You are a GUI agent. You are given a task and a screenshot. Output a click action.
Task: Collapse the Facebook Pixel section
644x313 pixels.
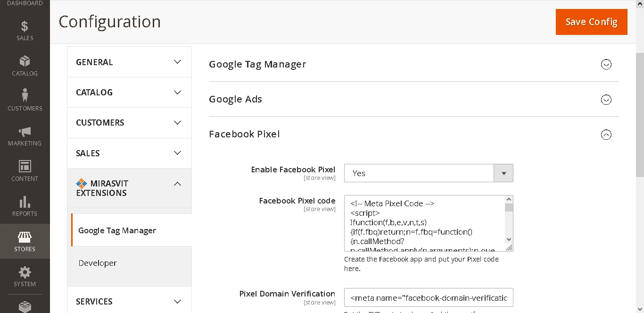tap(606, 135)
